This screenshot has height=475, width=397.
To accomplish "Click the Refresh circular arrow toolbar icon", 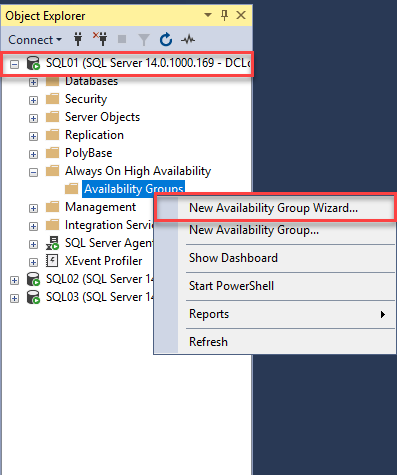I will pyautogui.click(x=166, y=40).
